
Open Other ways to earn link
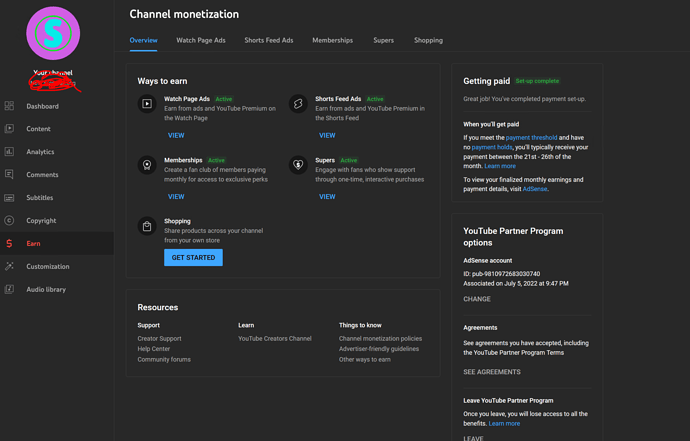(x=365, y=359)
